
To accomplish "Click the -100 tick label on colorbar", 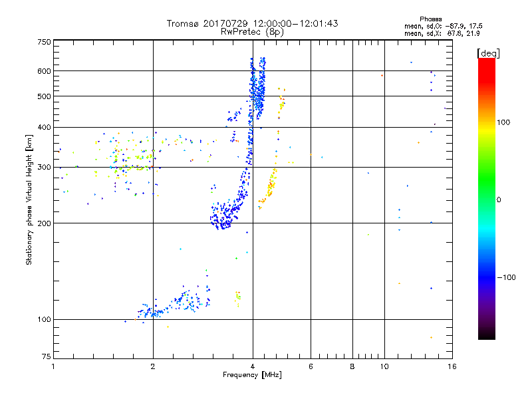I will [508, 277].
